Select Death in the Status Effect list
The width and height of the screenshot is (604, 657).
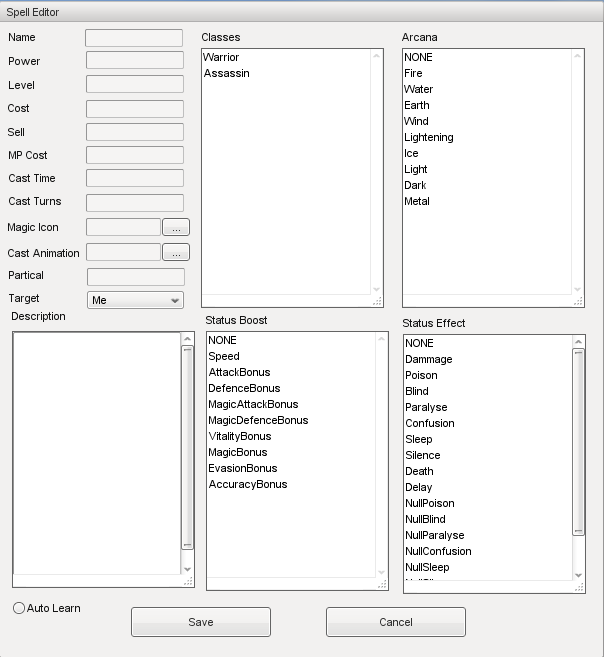(x=488, y=471)
